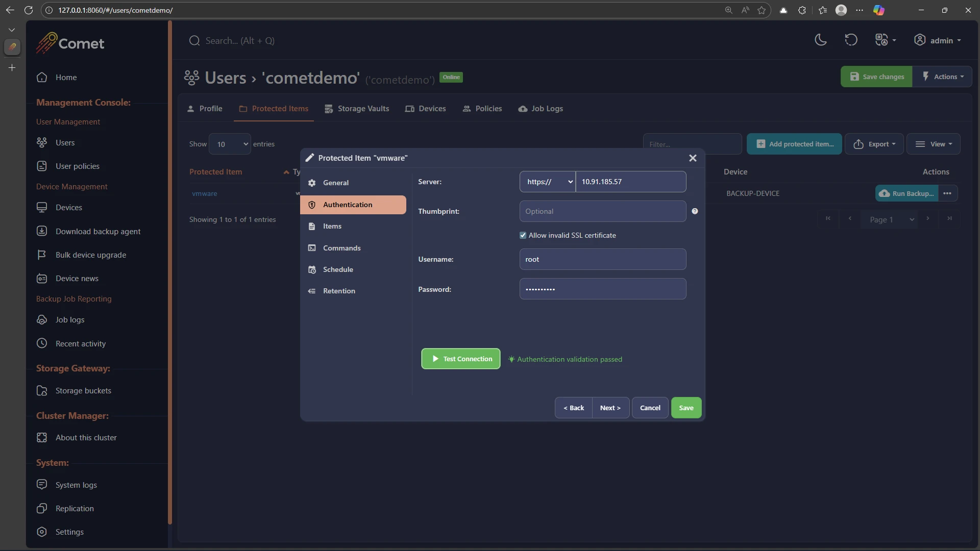Screen dimensions: 980x551
Task: Click the Back button in dialog
Action: coord(573,408)
